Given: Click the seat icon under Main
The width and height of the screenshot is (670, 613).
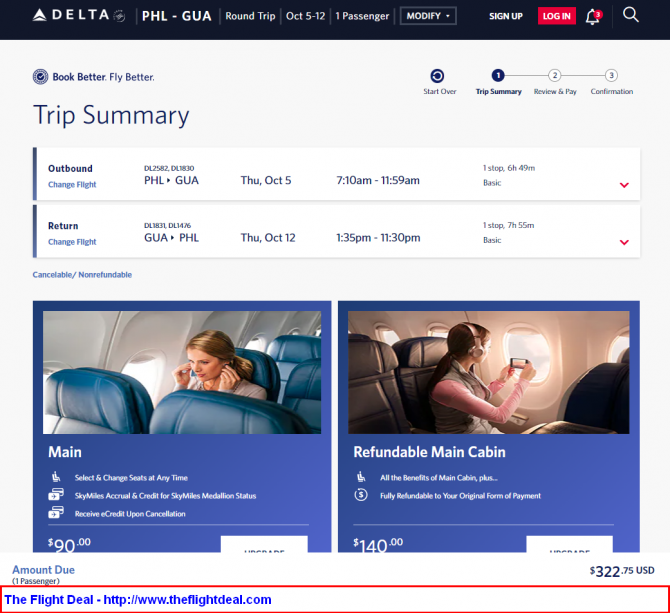Looking at the screenshot, I should tap(56, 476).
